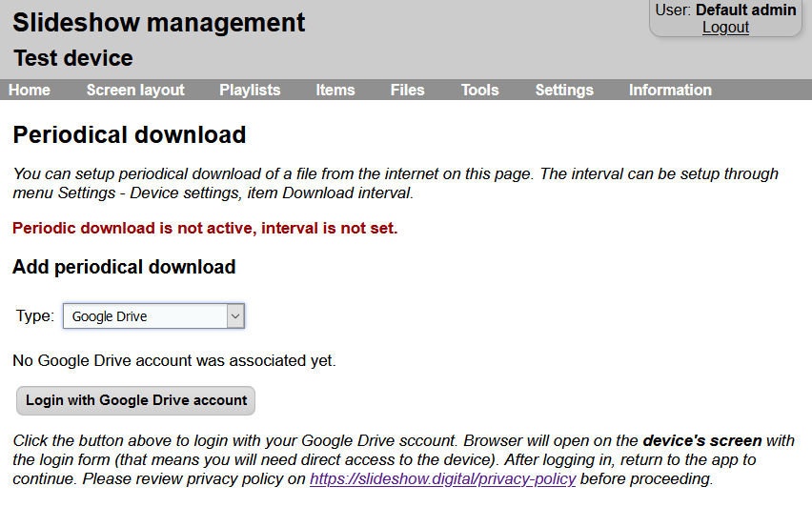
Task: Click the Add periodical download subheading
Action: (x=124, y=267)
